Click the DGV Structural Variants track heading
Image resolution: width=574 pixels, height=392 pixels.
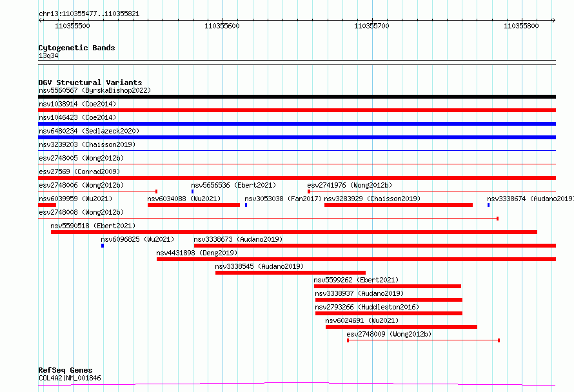(90, 83)
